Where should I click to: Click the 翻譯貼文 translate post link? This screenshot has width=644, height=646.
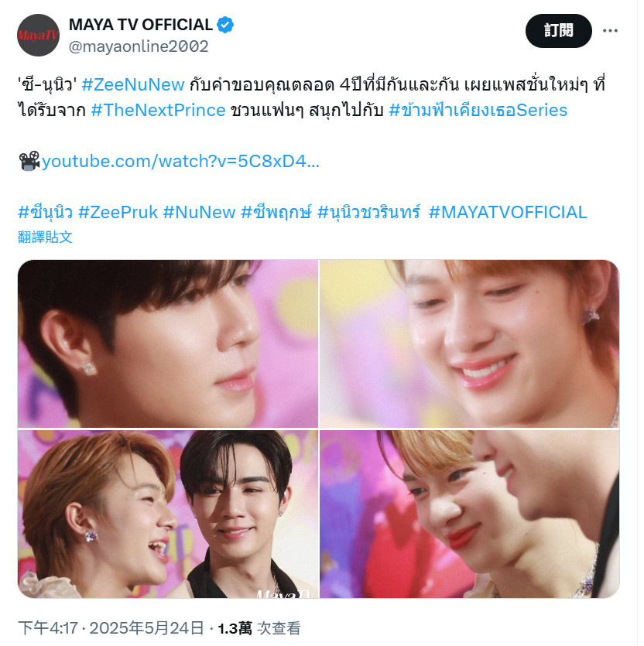(45, 237)
